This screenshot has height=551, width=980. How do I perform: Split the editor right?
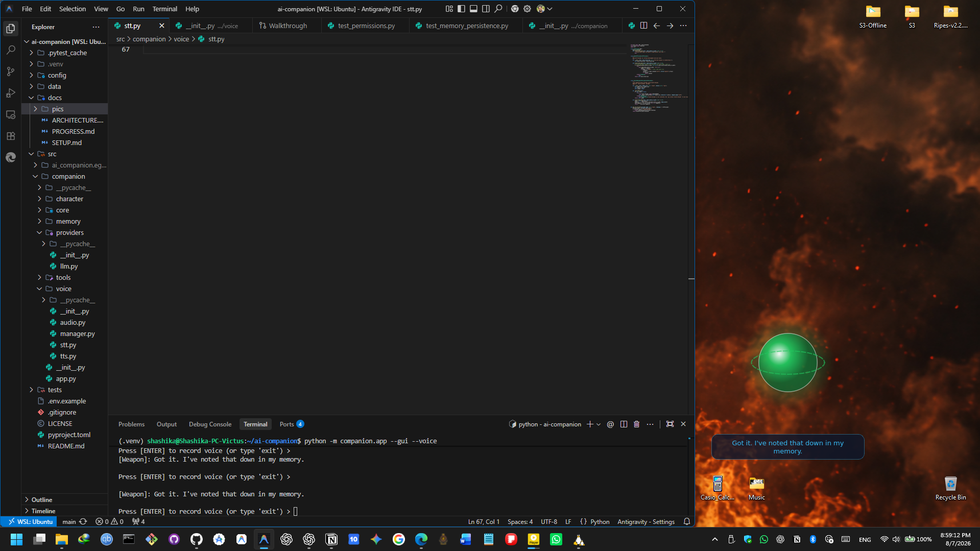[x=643, y=26]
